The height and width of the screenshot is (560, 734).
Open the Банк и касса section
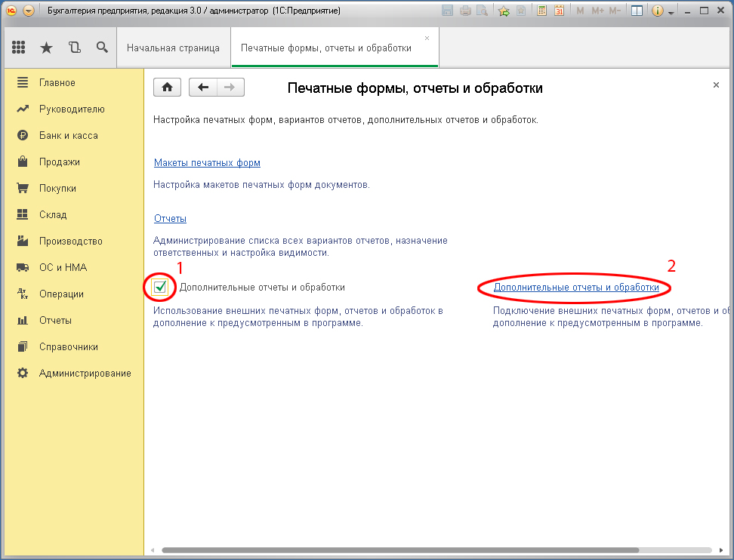tap(72, 136)
